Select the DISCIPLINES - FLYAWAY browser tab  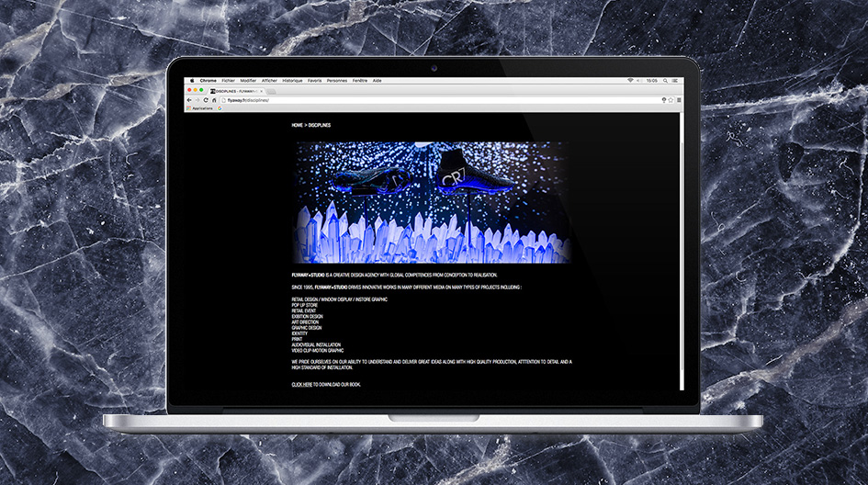[237, 91]
